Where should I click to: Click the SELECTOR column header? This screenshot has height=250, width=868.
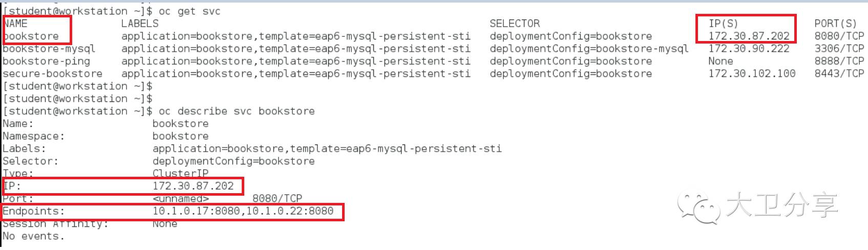pyautogui.click(x=515, y=24)
